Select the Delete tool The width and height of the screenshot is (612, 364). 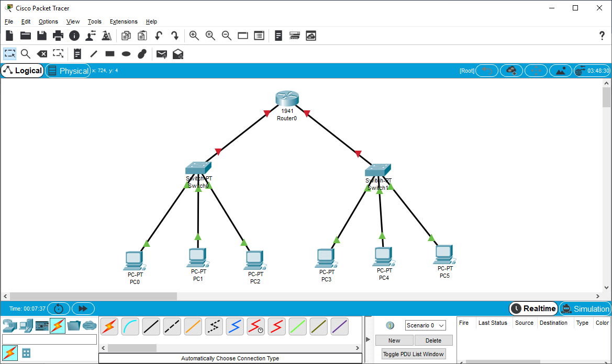[x=42, y=54]
